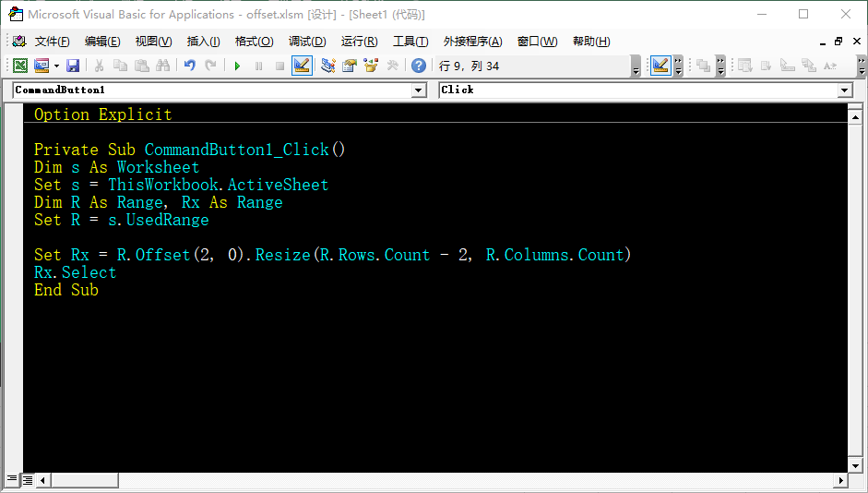Open the Object Browser icon
Image resolution: width=868 pixels, height=493 pixels.
click(x=370, y=66)
